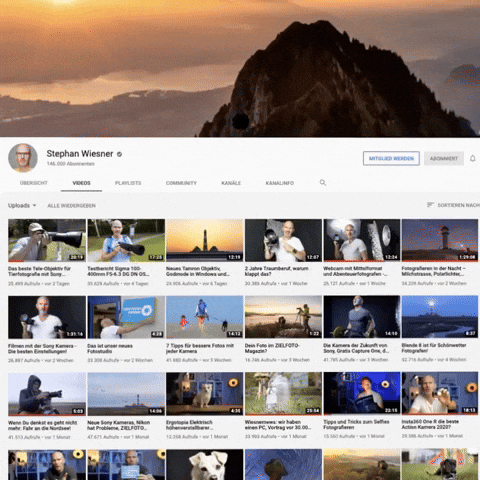Click the sort icon beside Sortieren nach

tap(430, 205)
